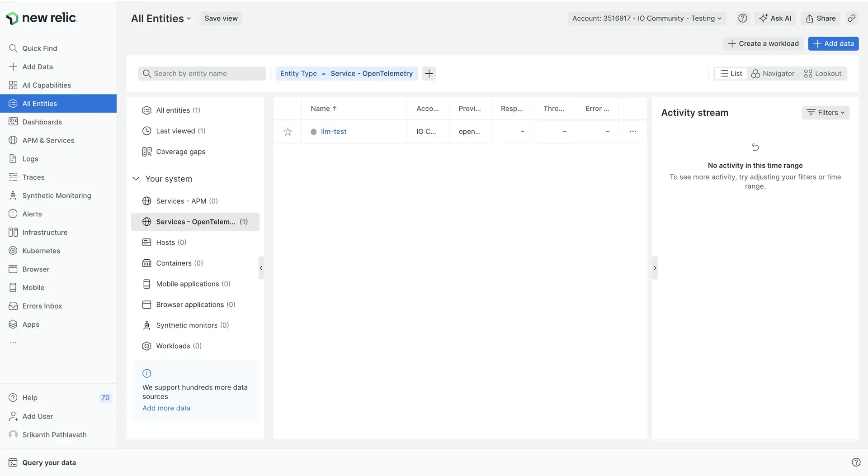Open Kubernetes from the sidebar
Image resolution: width=868 pixels, height=476 pixels.
[x=41, y=251]
